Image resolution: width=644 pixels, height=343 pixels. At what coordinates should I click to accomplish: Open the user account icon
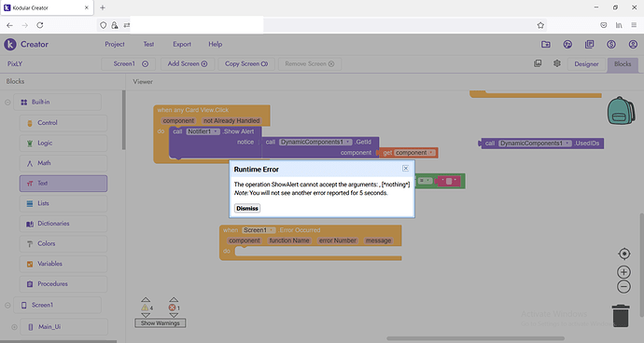[633, 45]
